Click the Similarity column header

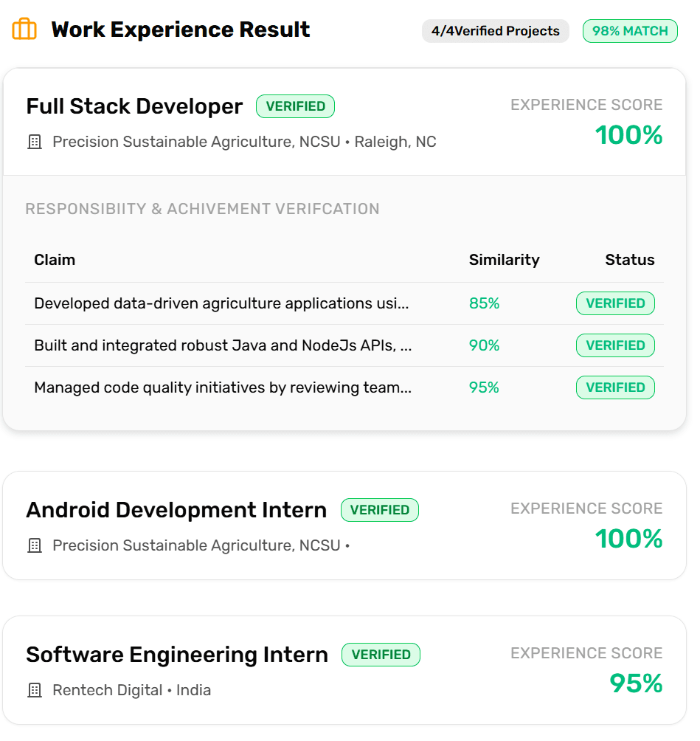[504, 260]
